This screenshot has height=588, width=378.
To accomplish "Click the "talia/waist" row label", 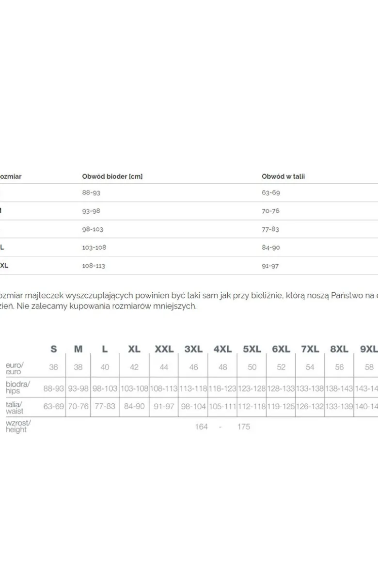I will 15,407.
